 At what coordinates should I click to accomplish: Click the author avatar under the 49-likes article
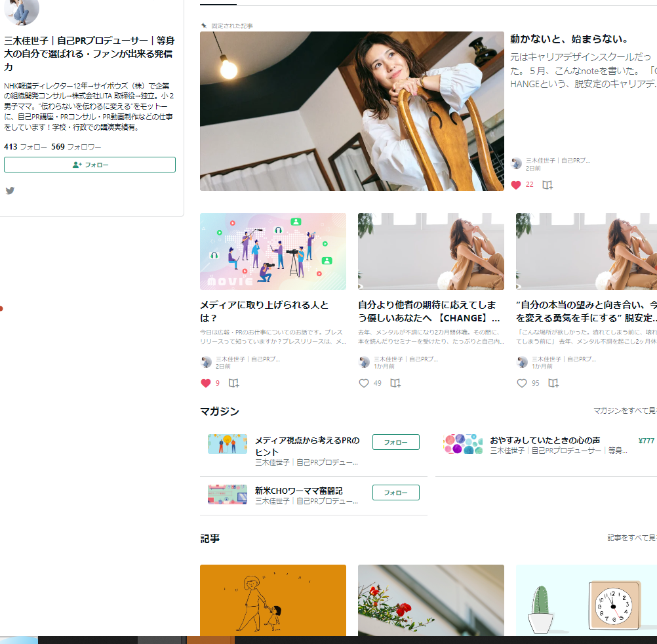[365, 362]
